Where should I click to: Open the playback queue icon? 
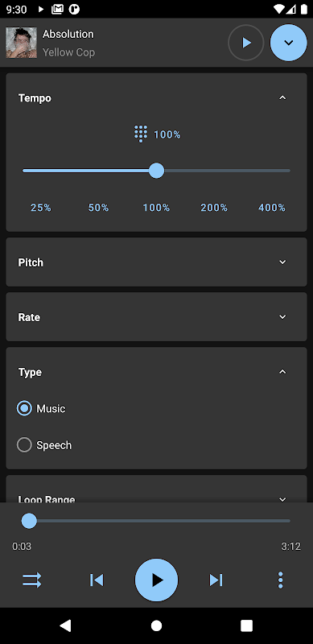pos(32,580)
